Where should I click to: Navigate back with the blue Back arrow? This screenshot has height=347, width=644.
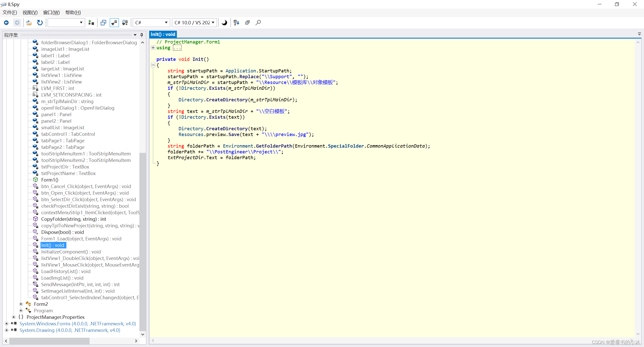point(6,23)
